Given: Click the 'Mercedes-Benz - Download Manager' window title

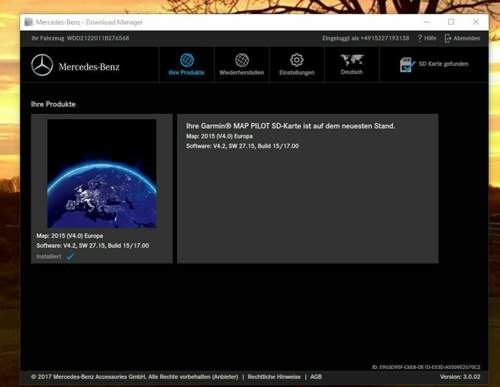Looking at the screenshot, I should tap(89, 22).
